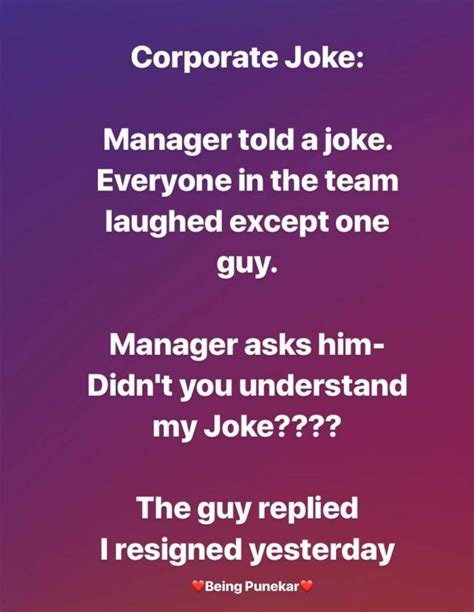The image size is (474, 612).
Task: Click the word Everyone
Action: point(164,181)
